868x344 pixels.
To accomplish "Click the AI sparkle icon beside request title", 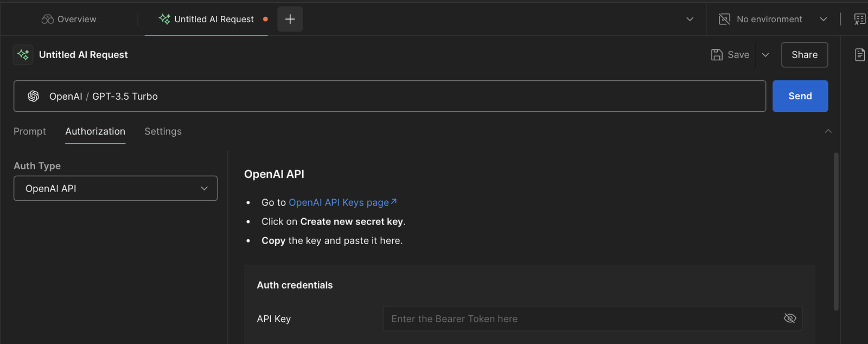I will pos(23,55).
